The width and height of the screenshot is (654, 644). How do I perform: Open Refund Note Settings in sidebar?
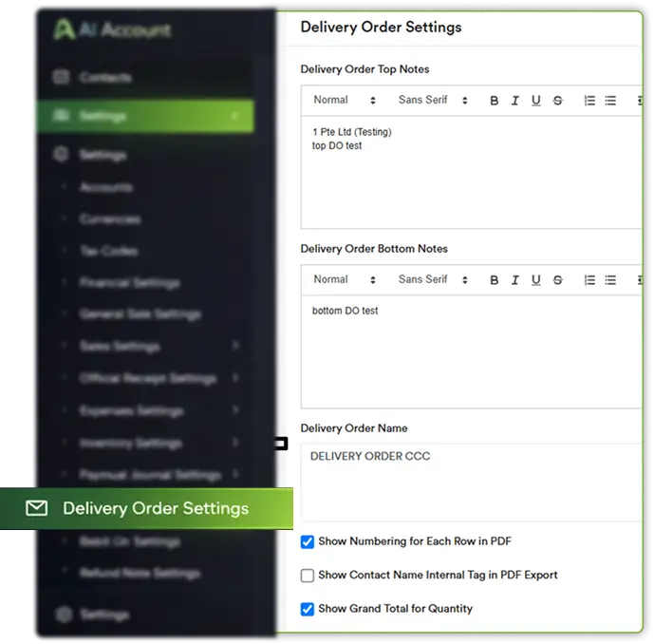coord(140,573)
